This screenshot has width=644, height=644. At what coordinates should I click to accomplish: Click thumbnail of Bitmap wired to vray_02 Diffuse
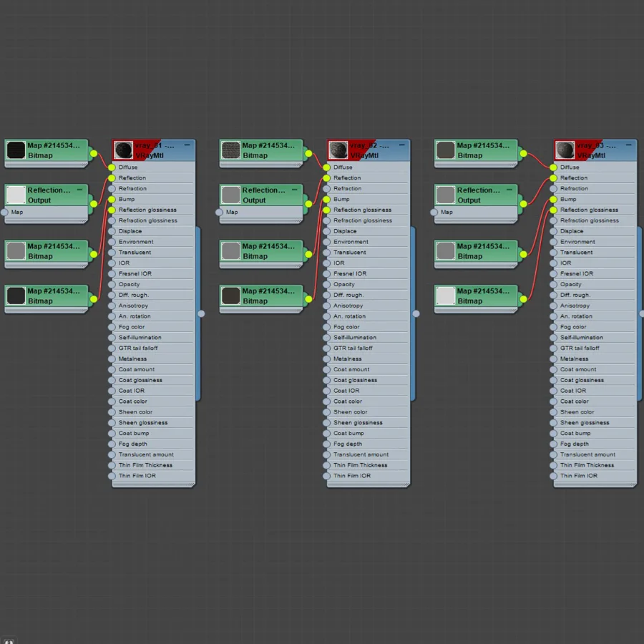tap(231, 150)
